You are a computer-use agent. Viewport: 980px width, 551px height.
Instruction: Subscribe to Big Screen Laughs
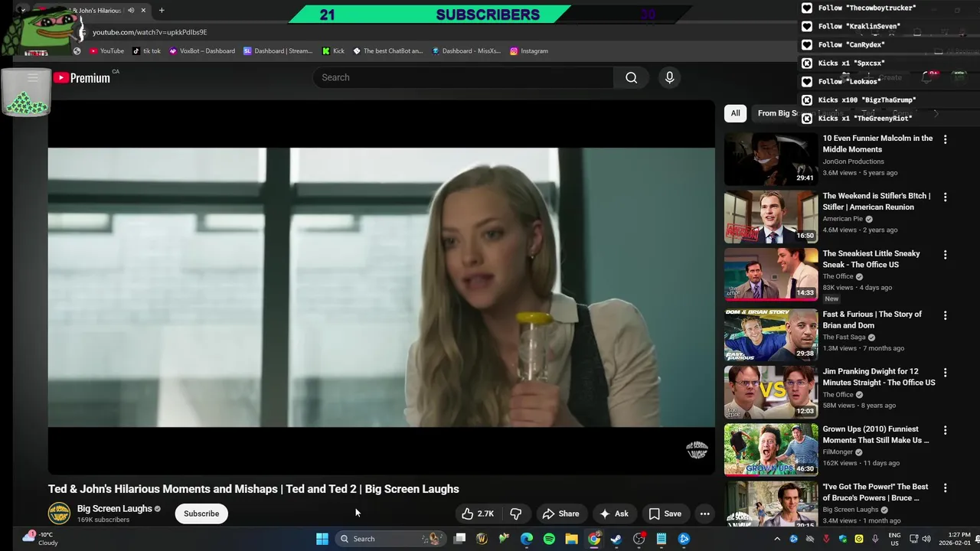(x=201, y=514)
